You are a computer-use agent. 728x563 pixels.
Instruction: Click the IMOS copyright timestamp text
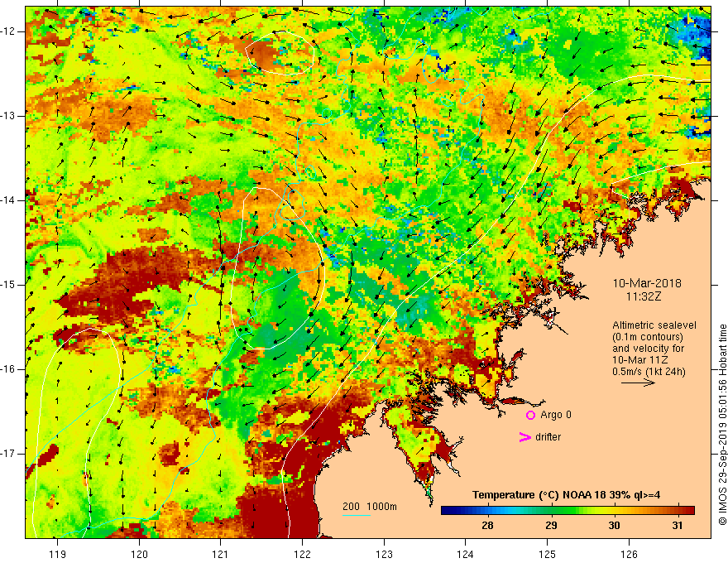tap(722, 425)
